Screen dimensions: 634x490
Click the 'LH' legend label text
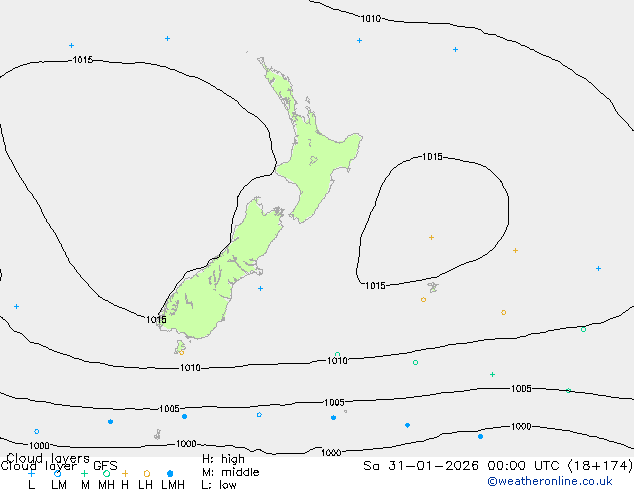point(146,485)
